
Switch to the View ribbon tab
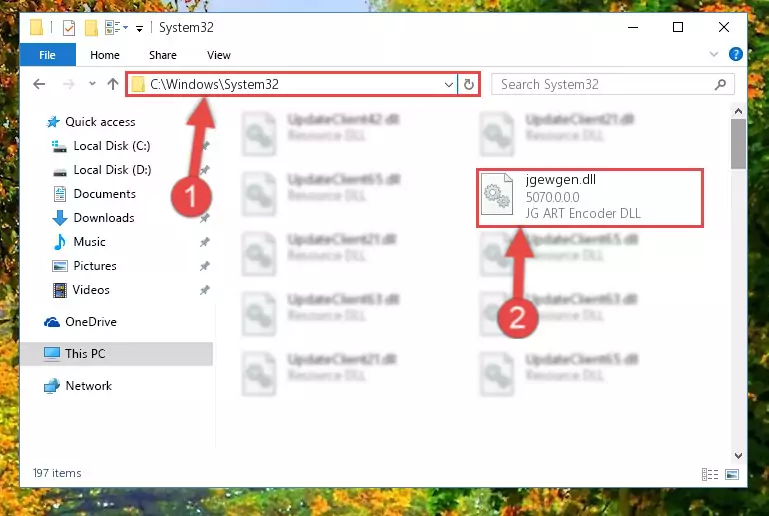pyautogui.click(x=218, y=55)
